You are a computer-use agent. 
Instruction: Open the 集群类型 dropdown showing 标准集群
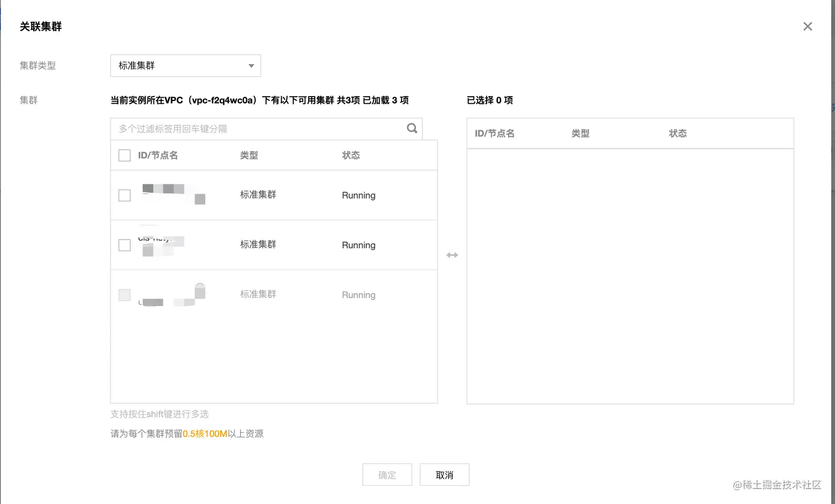pos(186,66)
